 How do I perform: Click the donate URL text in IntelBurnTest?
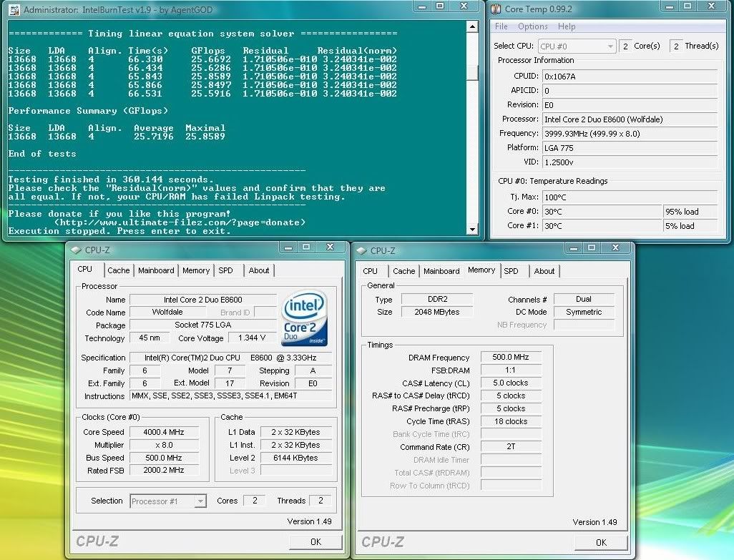[180, 222]
